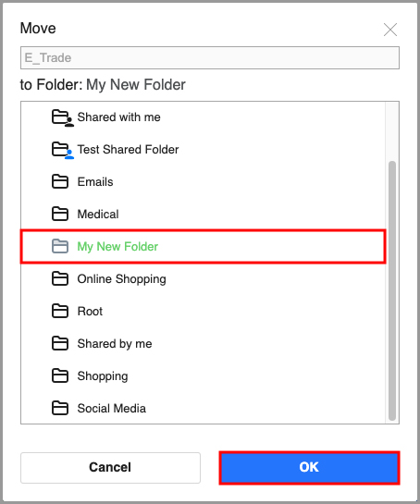This screenshot has width=420, height=504.
Task: Click the Test Shared Folder icon
Action: point(62,150)
